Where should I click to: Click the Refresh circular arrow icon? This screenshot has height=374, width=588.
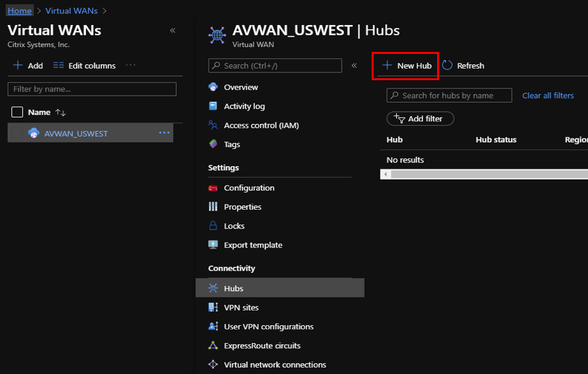coord(447,65)
